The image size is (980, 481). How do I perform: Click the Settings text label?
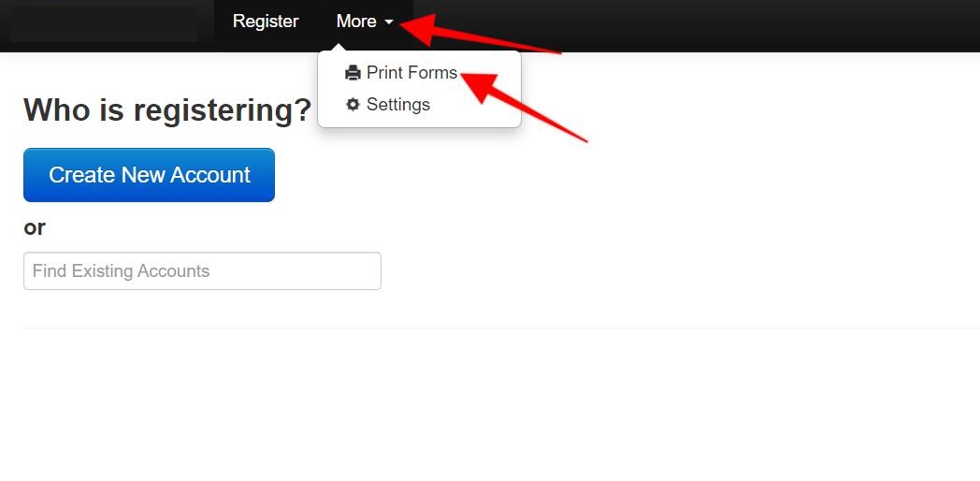tap(398, 105)
